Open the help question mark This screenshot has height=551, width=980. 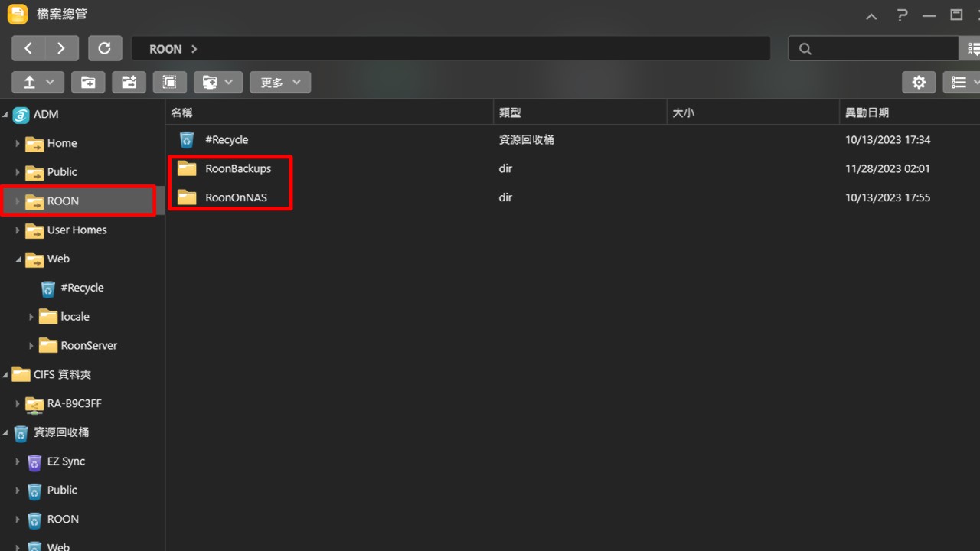tap(901, 15)
